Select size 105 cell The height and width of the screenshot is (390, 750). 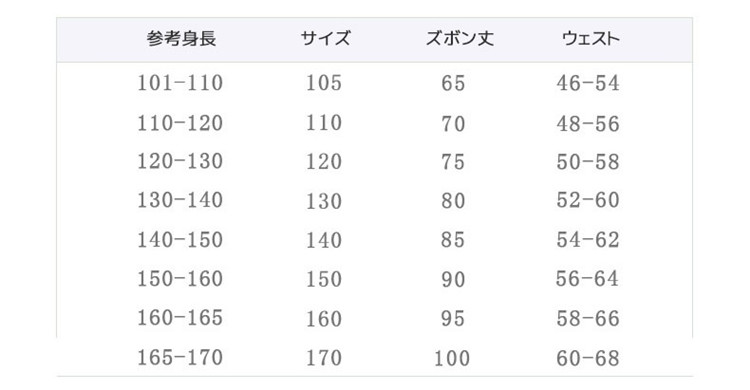[x=324, y=83]
